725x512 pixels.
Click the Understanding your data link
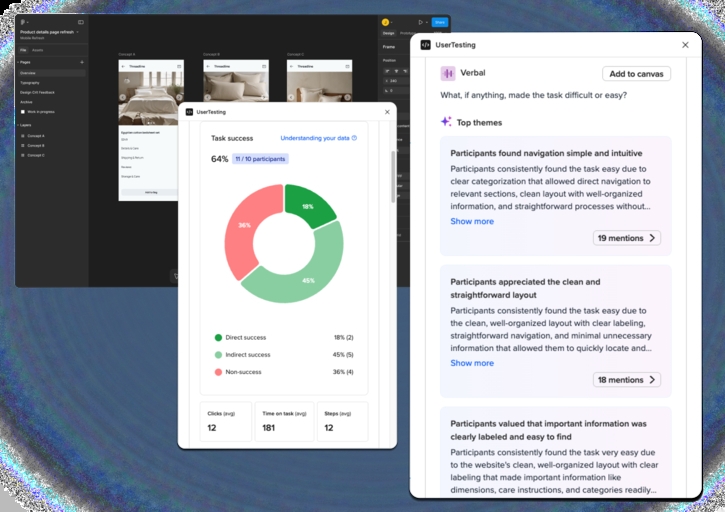(314, 138)
